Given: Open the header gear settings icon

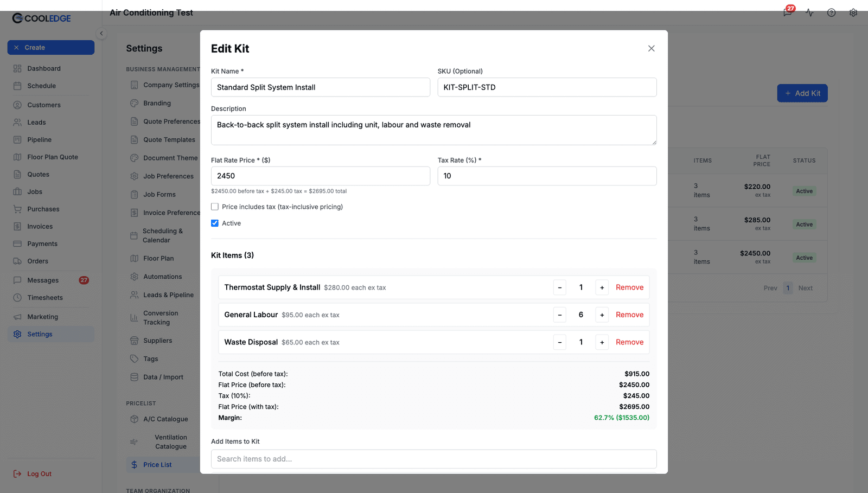Looking at the screenshot, I should coord(853,12).
